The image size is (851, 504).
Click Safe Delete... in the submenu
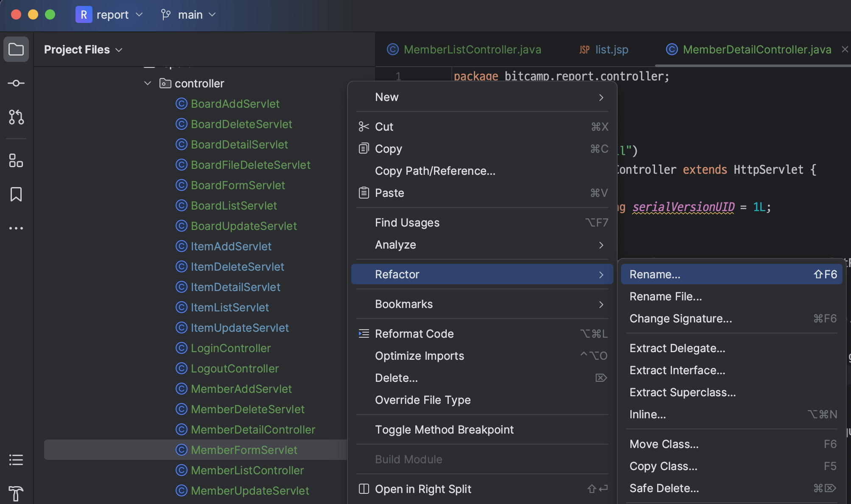coord(664,488)
